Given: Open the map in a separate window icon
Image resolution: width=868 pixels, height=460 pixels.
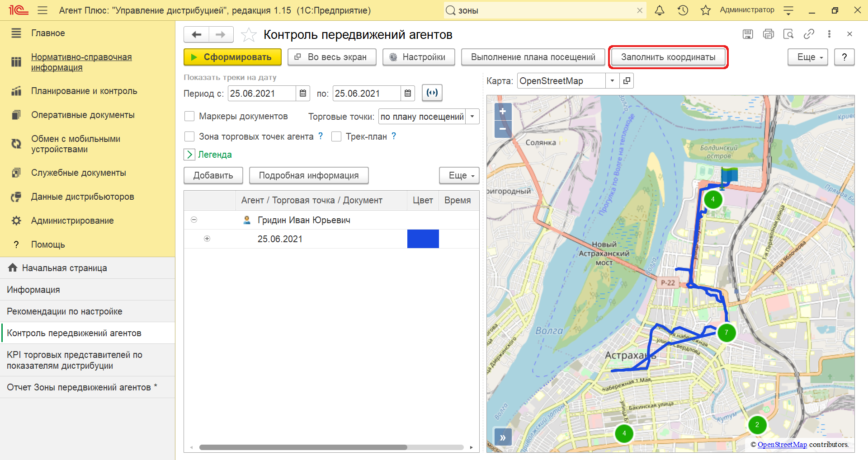Looking at the screenshot, I should 627,81.
